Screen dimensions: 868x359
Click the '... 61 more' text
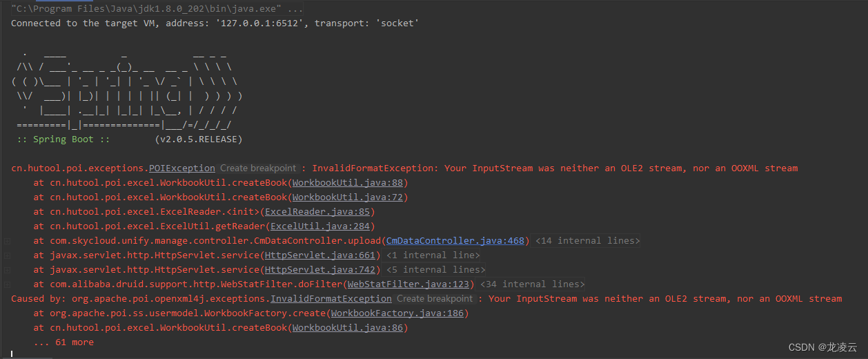point(63,342)
